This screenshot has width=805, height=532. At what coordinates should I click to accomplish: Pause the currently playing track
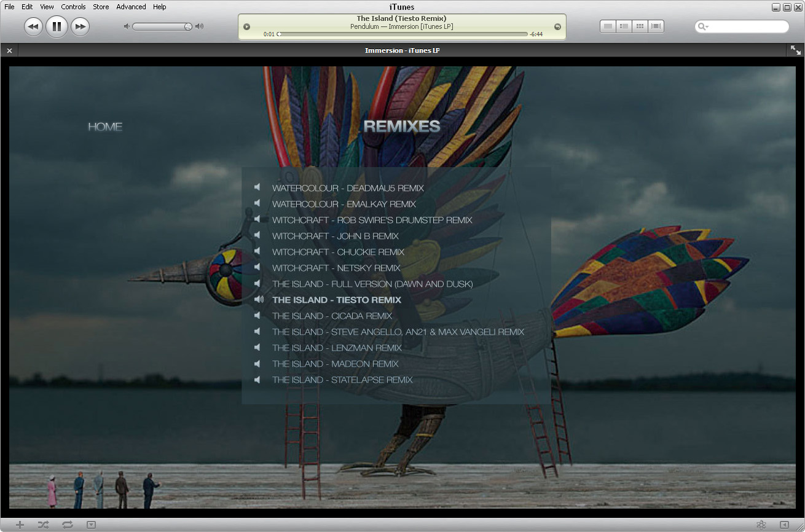57,26
